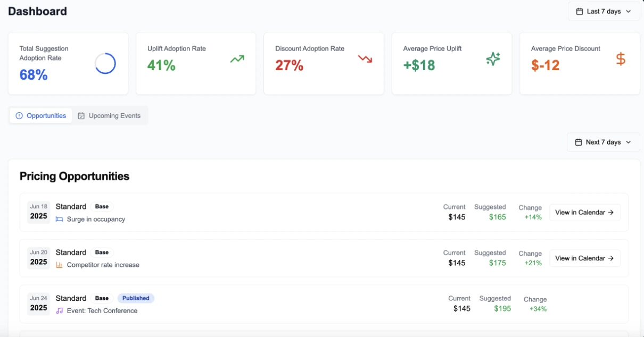This screenshot has height=337, width=644.
Task: Switch to the Upcoming Events tab
Action: tap(110, 115)
